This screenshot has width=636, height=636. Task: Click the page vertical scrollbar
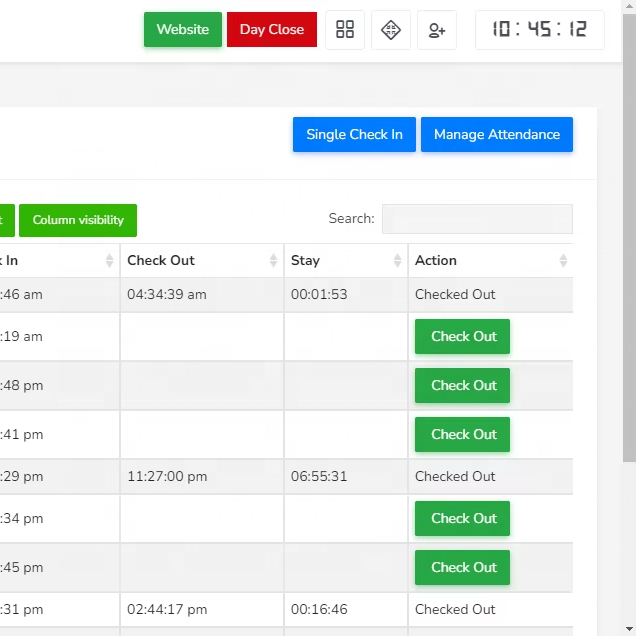click(x=629, y=300)
